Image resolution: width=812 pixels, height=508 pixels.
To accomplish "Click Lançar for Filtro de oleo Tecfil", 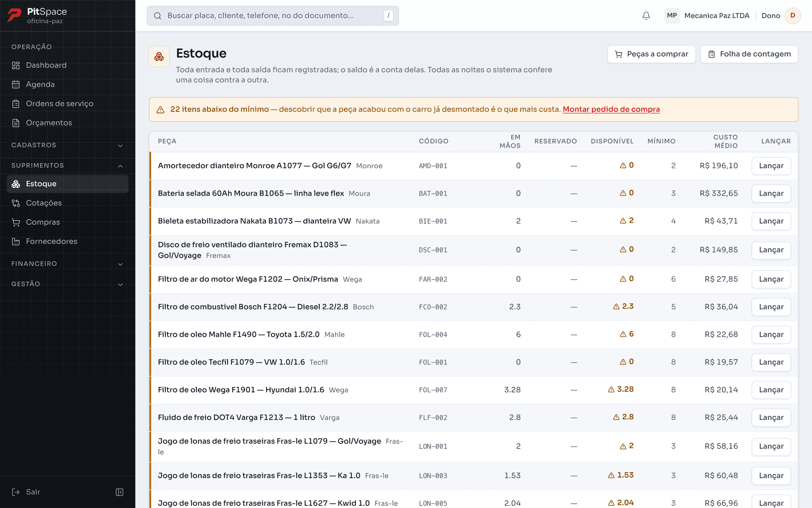I will click(771, 362).
